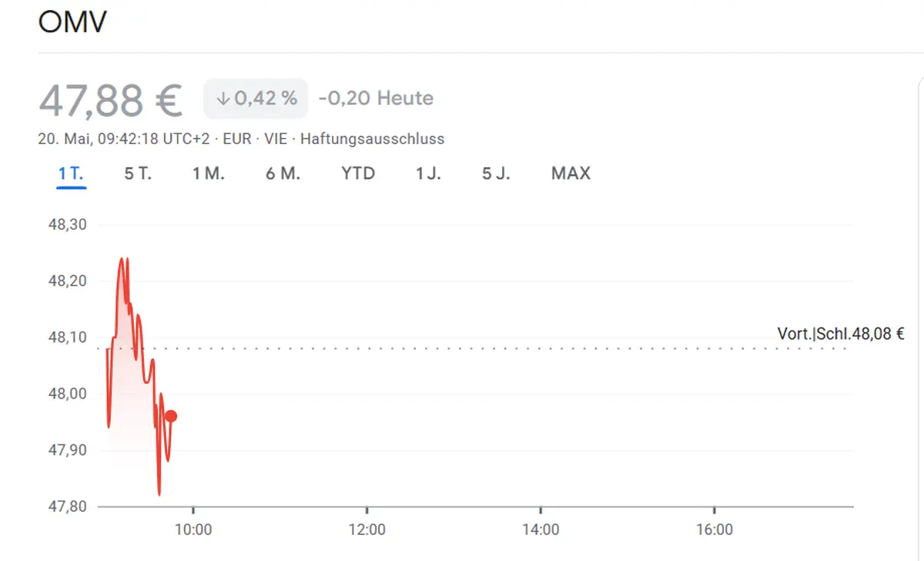Open the Haftungsausschluss link

(x=372, y=139)
